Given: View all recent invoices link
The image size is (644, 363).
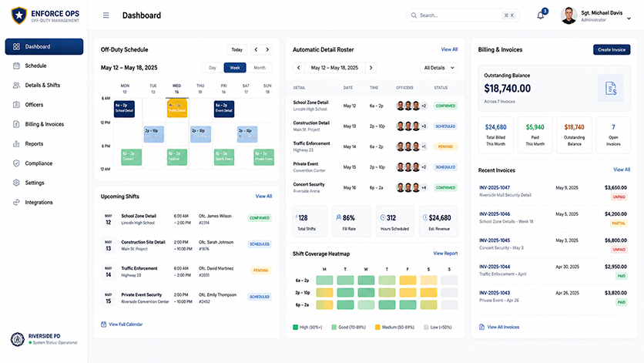Looking at the screenshot, I should pyautogui.click(x=622, y=170).
